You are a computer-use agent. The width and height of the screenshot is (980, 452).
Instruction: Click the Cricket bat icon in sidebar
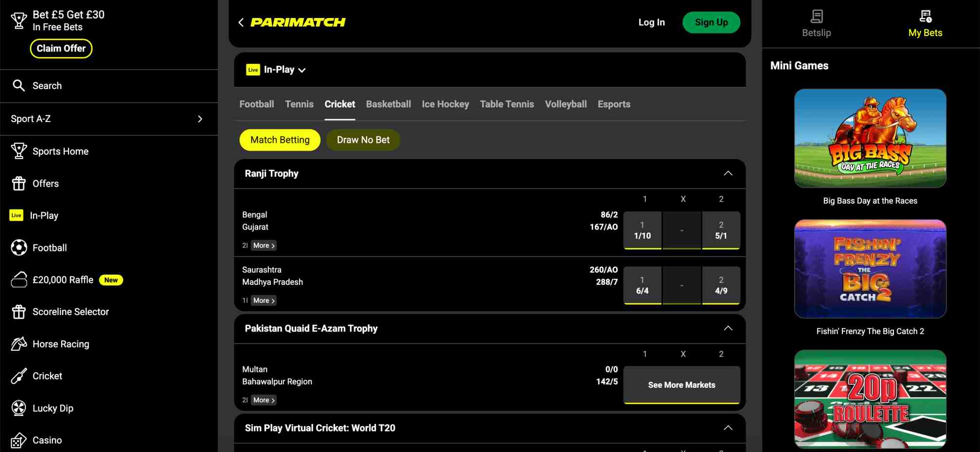point(18,376)
